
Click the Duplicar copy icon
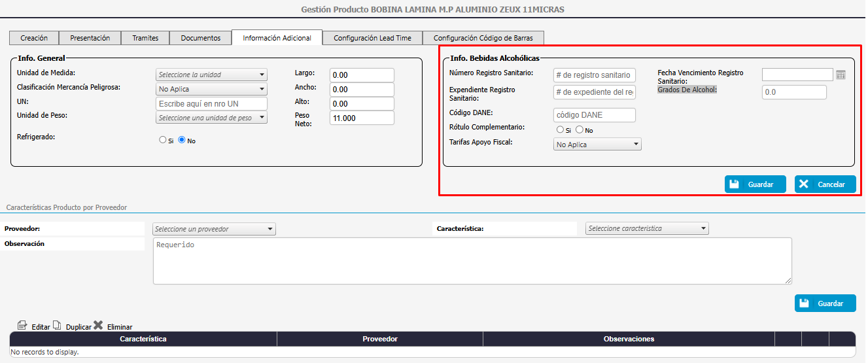57,326
